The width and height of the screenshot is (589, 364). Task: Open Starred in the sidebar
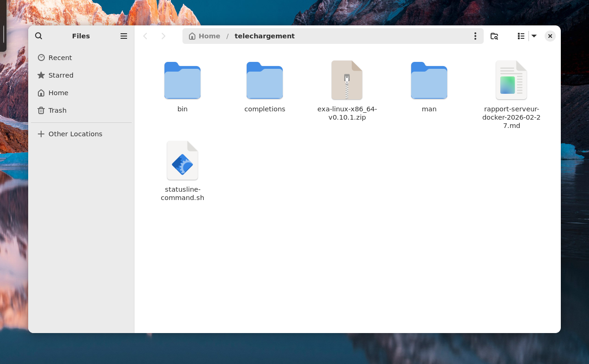(x=81, y=75)
